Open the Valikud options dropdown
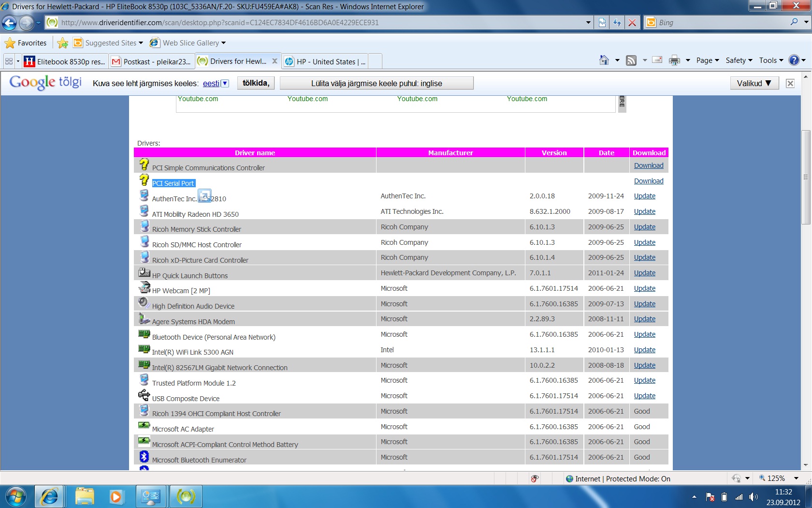This screenshot has height=508, width=812. click(x=754, y=83)
